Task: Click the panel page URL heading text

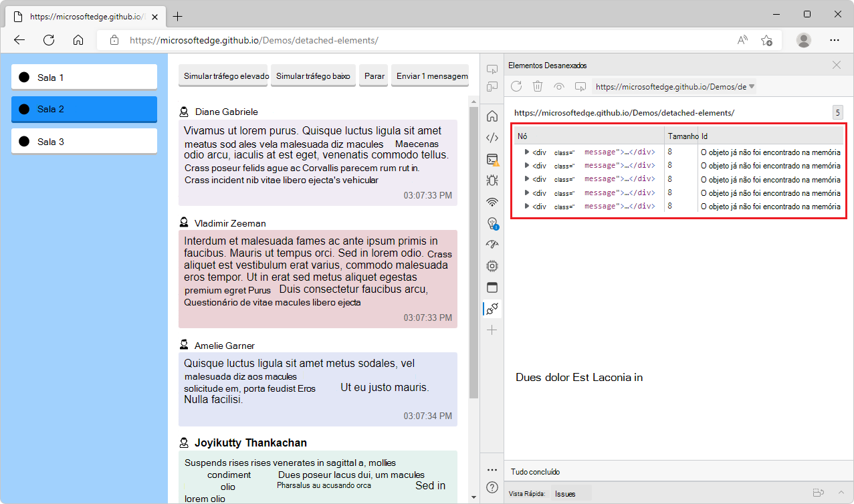Action: 624,113
